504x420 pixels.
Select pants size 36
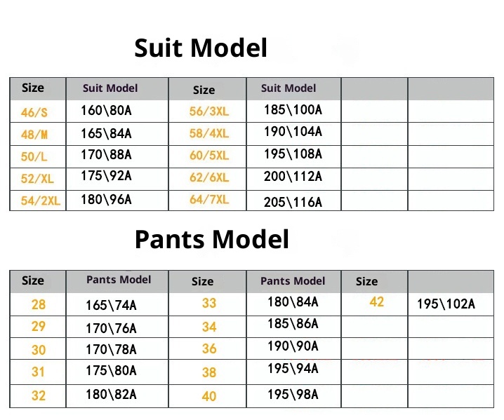209,348
